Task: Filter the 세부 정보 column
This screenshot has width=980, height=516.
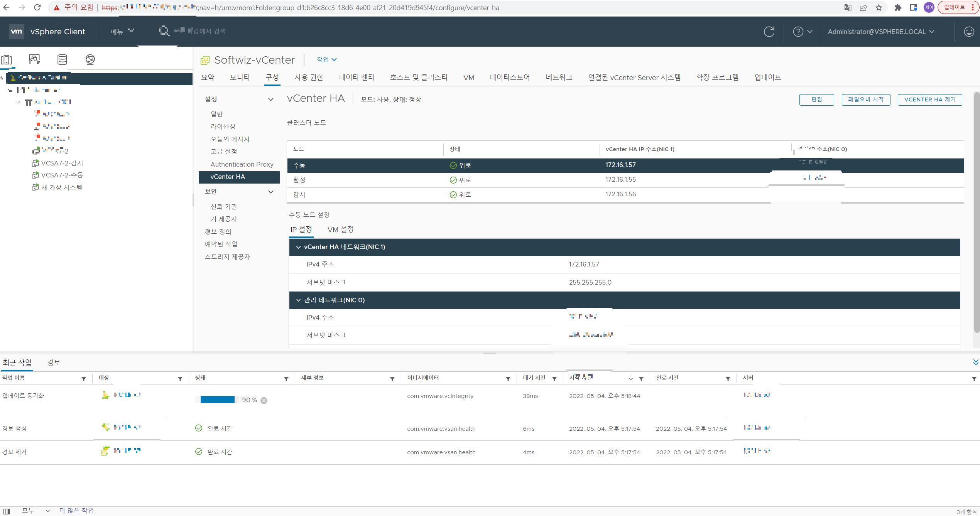Action: (x=392, y=379)
